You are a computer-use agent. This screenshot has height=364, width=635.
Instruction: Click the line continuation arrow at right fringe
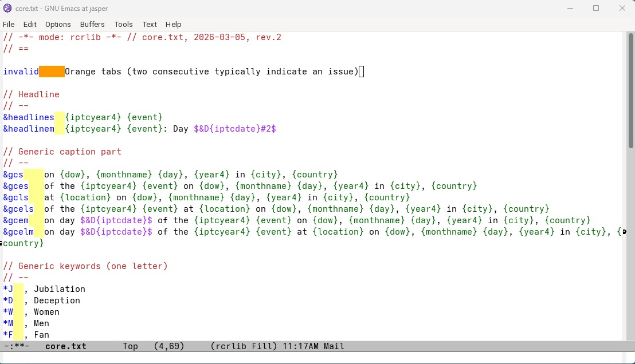pos(624,232)
